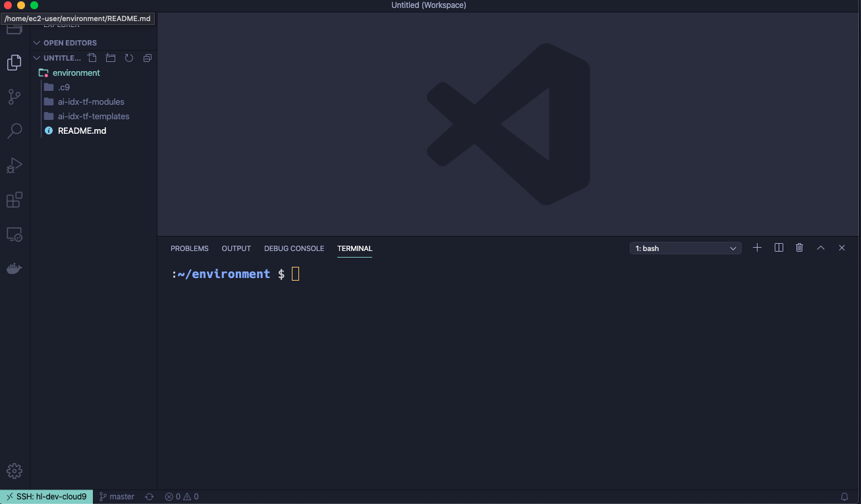Click the New File icon in Explorer
The width and height of the screenshot is (861, 504).
tap(92, 58)
